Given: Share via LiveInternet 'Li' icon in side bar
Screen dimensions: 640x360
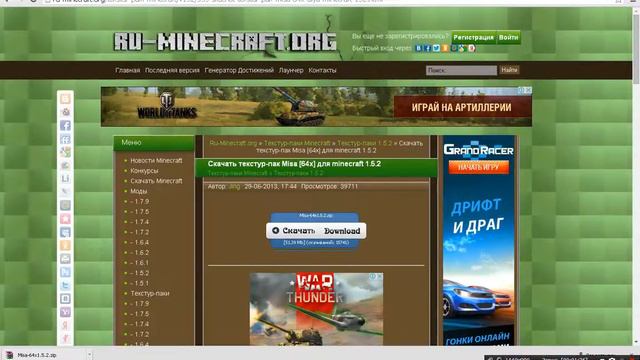Looking at the screenshot, I should pyautogui.click(x=65, y=179).
